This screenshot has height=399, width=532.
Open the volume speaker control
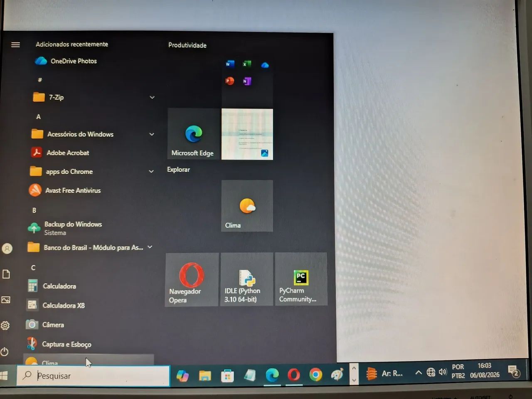point(443,372)
